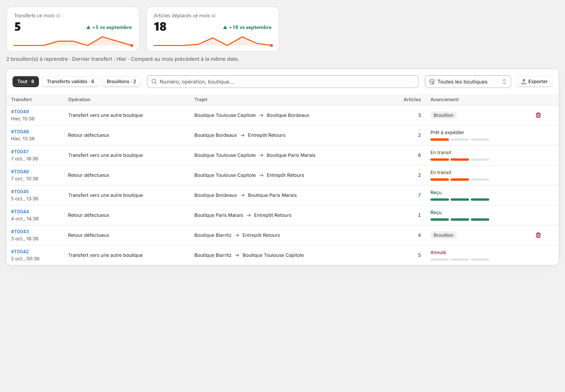
Task: Click the Transfert column header
Action: (x=21, y=100)
